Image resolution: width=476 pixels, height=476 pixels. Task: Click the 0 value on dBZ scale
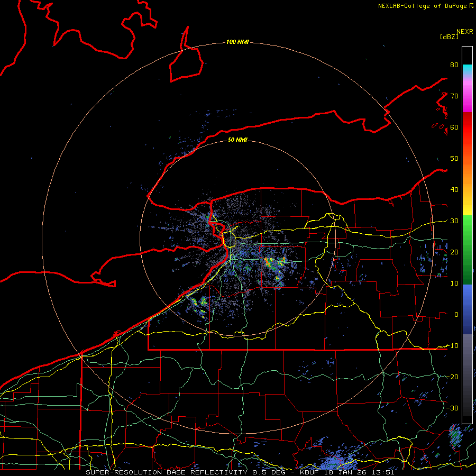point(456,315)
